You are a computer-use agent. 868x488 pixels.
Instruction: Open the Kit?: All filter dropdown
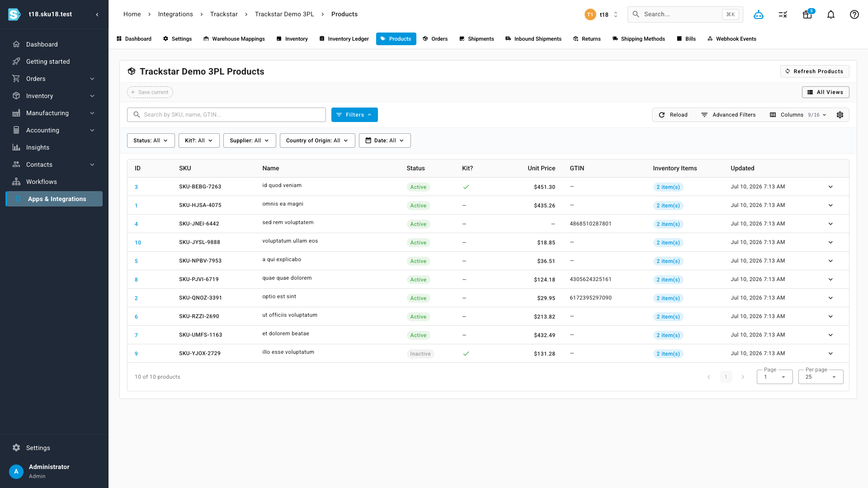[x=199, y=141]
